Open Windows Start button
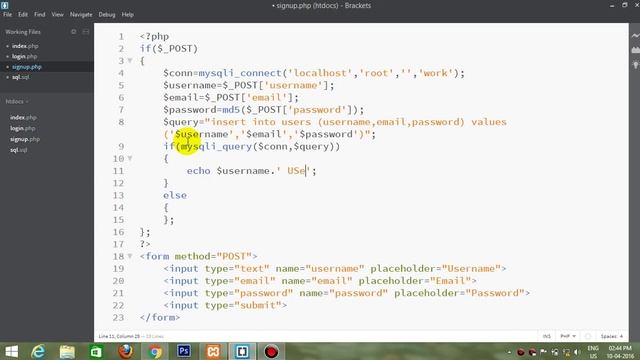Image resolution: width=640 pixels, height=360 pixels. point(11,351)
